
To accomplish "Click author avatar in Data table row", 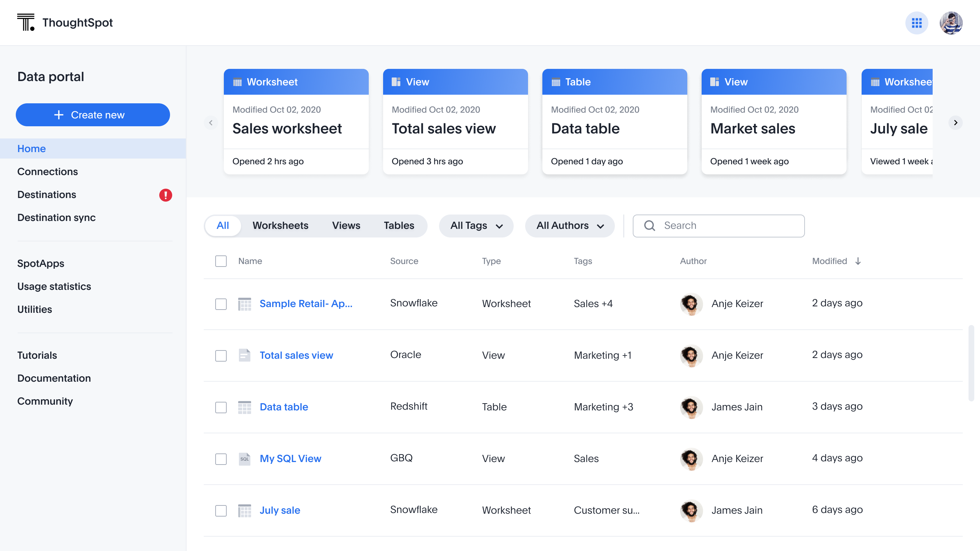I will pyautogui.click(x=691, y=407).
